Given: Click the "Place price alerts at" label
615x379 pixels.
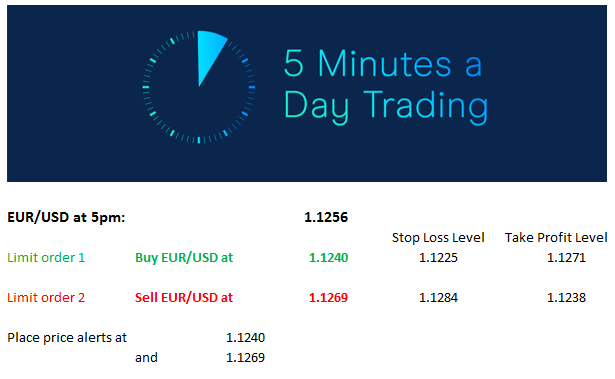Looking at the screenshot, I should point(67,337).
